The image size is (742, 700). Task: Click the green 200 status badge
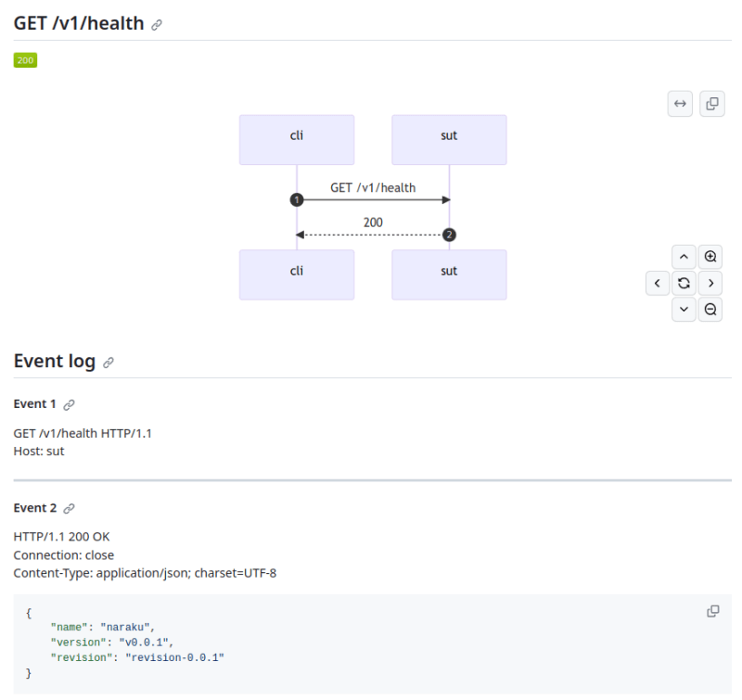(25, 60)
